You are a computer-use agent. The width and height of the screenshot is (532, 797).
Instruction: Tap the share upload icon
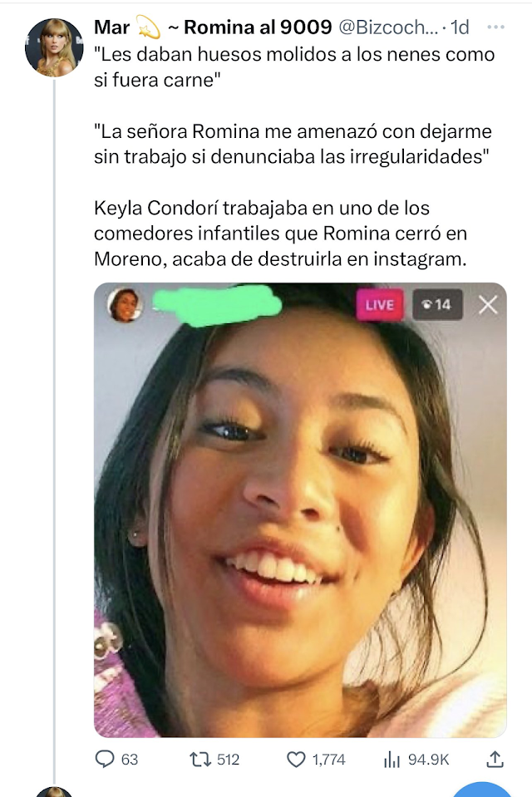click(x=495, y=759)
